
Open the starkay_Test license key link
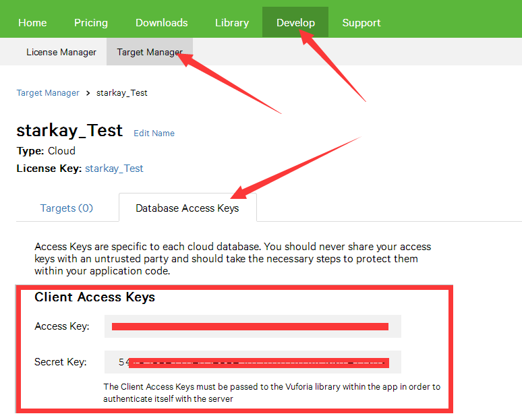coord(114,169)
